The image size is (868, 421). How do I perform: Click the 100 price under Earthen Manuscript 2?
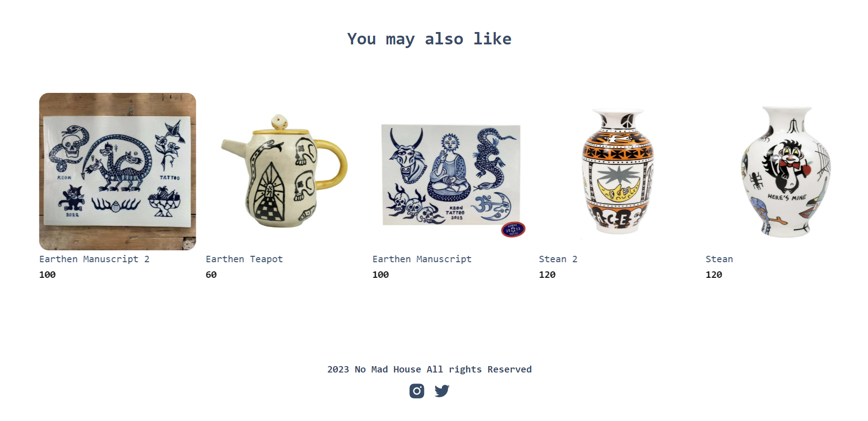48,275
